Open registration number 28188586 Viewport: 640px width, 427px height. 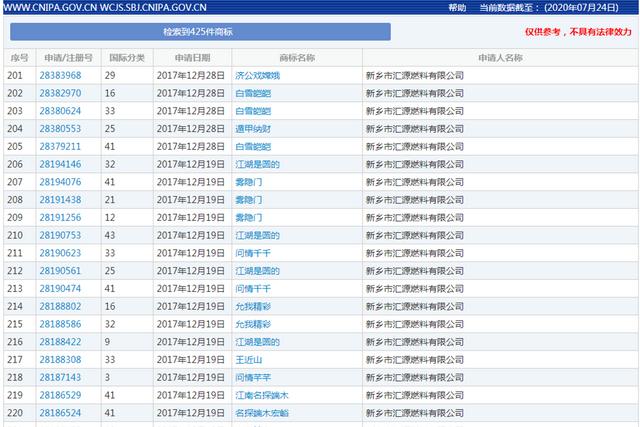pos(60,324)
